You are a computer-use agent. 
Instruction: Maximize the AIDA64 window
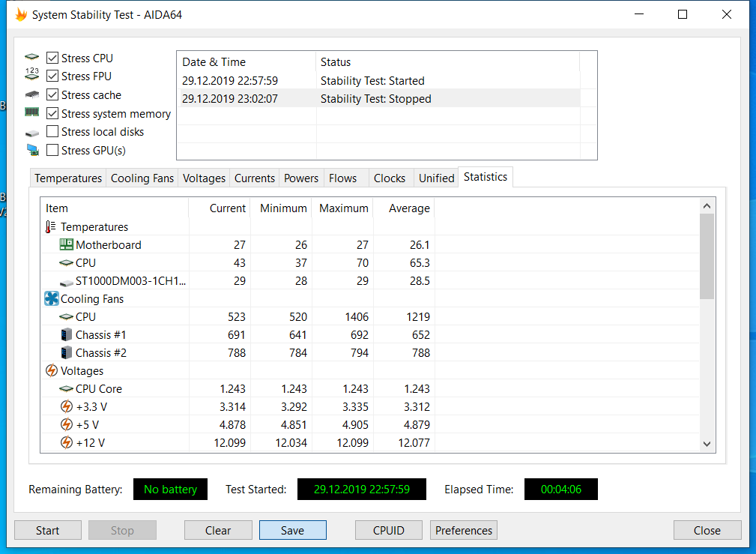coord(683,14)
